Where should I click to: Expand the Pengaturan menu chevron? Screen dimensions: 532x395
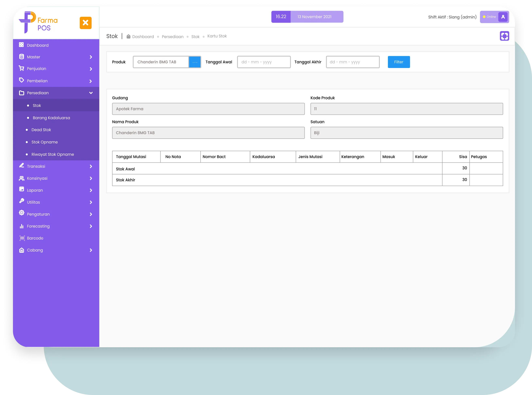[x=91, y=214]
